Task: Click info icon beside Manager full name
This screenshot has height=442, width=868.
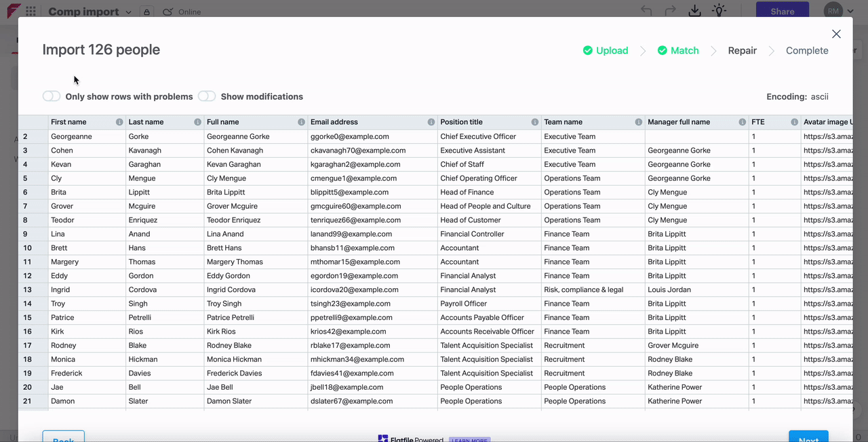Action: point(743,122)
